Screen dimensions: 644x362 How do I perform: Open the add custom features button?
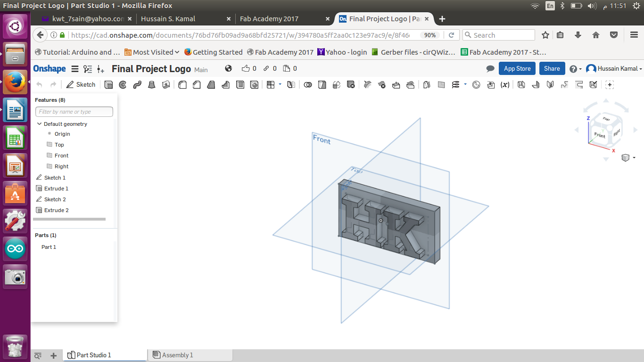coord(610,85)
